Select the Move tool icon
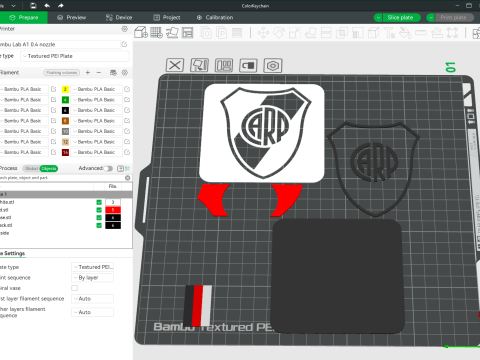The image size is (480, 360). tap(263, 33)
